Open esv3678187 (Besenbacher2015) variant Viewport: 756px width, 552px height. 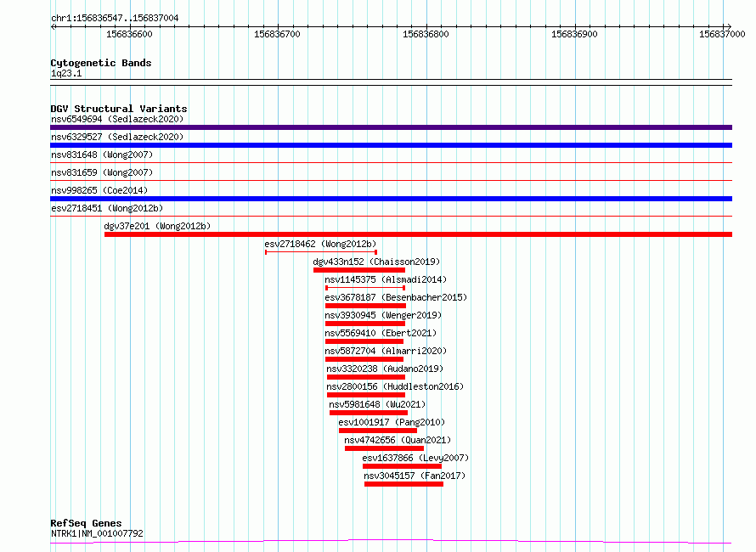point(396,297)
